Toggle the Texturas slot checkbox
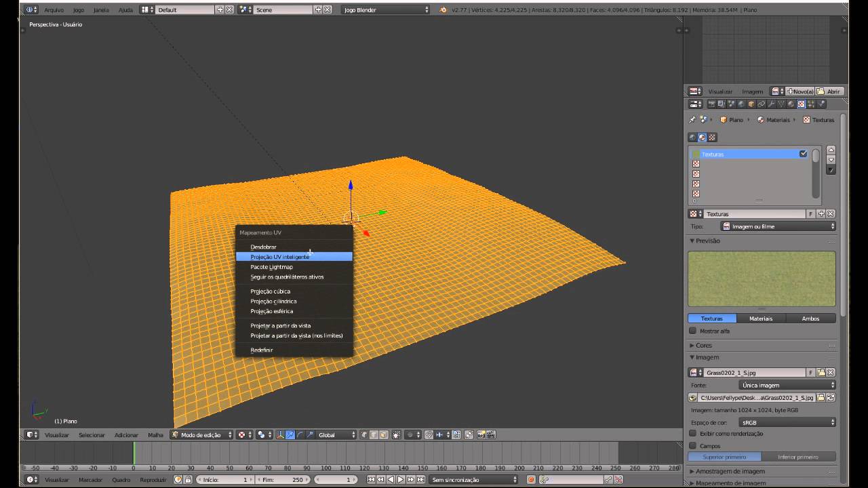This screenshot has width=868, height=488. (804, 154)
